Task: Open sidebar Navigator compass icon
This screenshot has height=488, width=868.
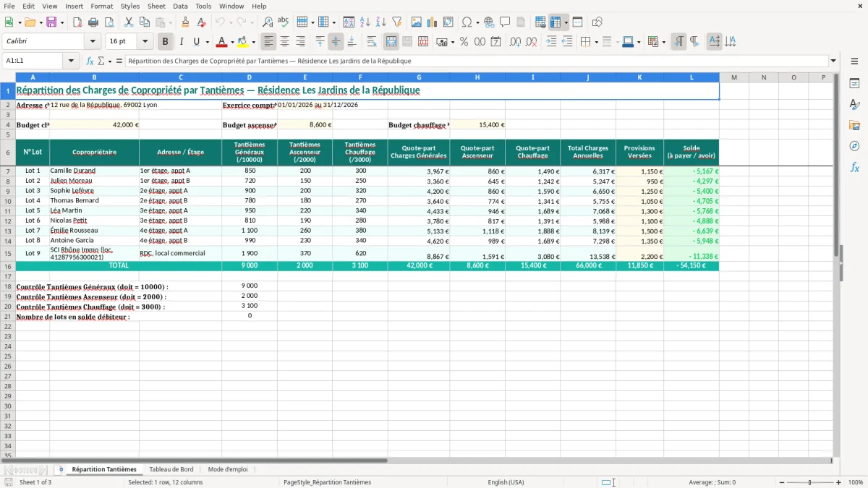Action: point(854,146)
